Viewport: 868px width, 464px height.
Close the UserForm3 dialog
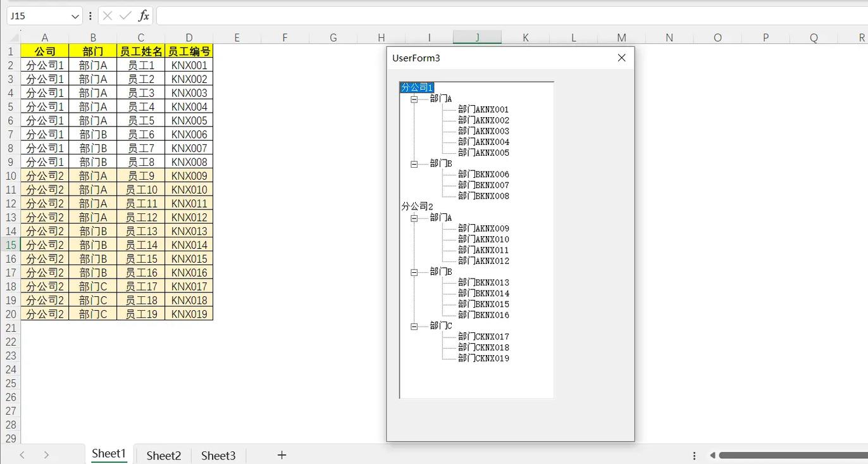point(621,58)
